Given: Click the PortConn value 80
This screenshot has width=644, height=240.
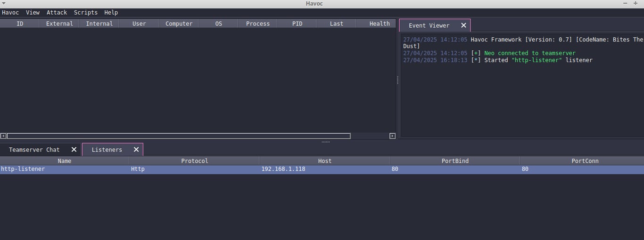Looking at the screenshot, I should 525,169.
